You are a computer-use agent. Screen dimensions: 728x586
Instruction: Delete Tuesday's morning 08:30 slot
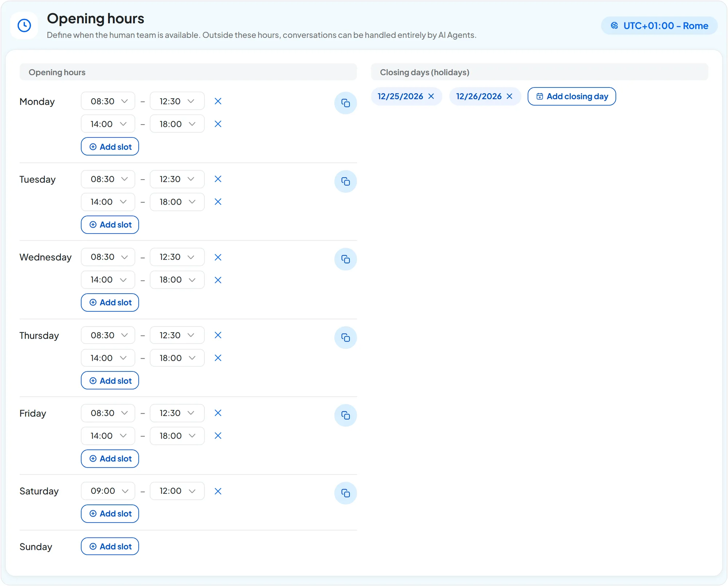pos(218,179)
